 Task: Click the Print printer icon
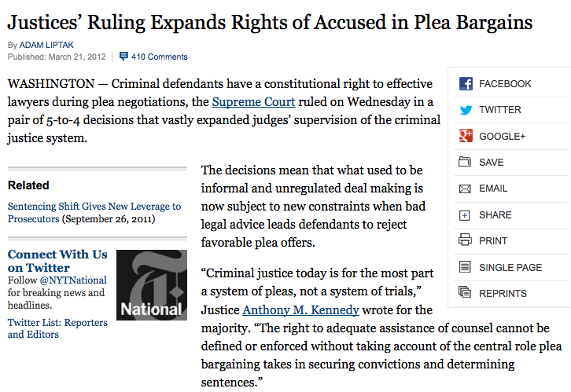pos(465,240)
